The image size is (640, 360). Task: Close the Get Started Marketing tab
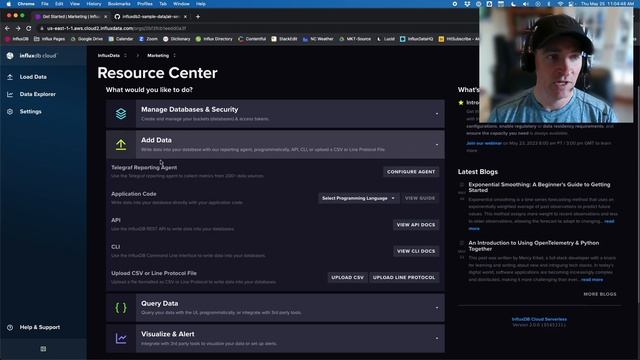(105, 17)
